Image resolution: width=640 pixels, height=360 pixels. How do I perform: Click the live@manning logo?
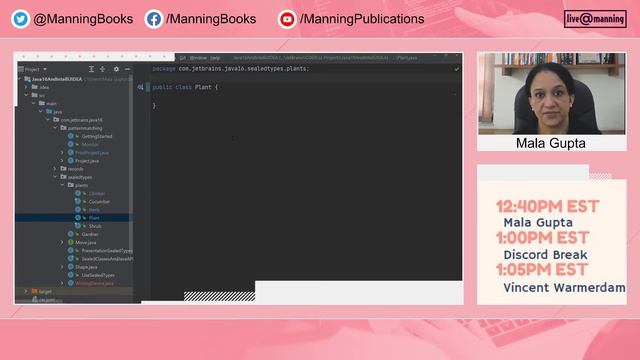pos(596,19)
